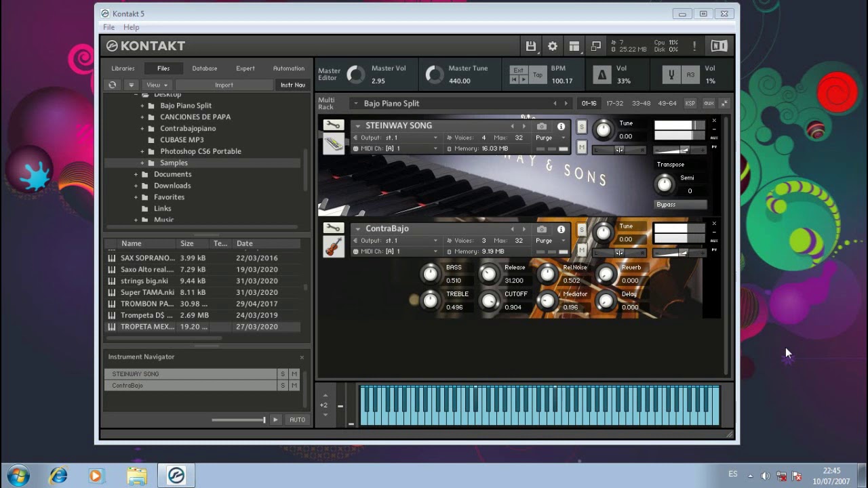
Task: Mute the STEINWAY SONG instrument
Action: [x=581, y=146]
